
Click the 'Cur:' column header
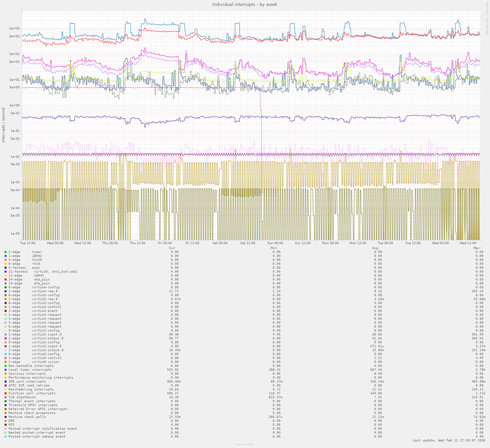pyautogui.click(x=172, y=248)
